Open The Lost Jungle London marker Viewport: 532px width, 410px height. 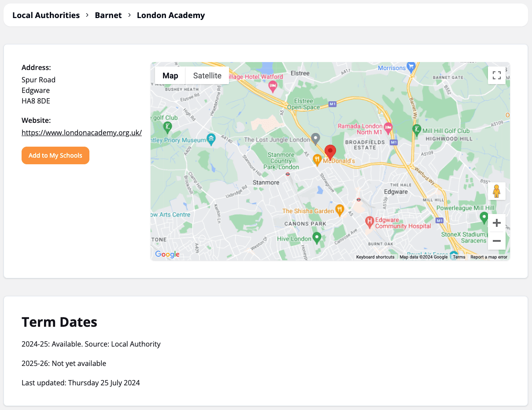tap(315, 139)
